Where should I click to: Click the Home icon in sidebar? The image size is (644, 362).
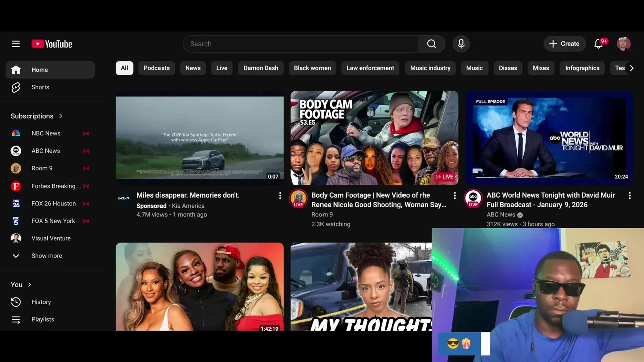(16, 70)
